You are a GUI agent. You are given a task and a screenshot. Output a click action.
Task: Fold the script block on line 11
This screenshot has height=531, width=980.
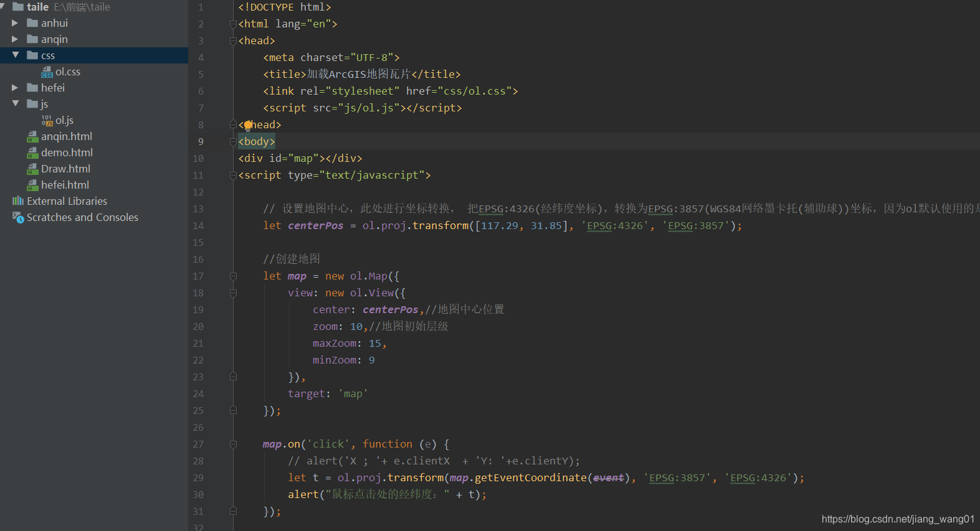click(233, 176)
